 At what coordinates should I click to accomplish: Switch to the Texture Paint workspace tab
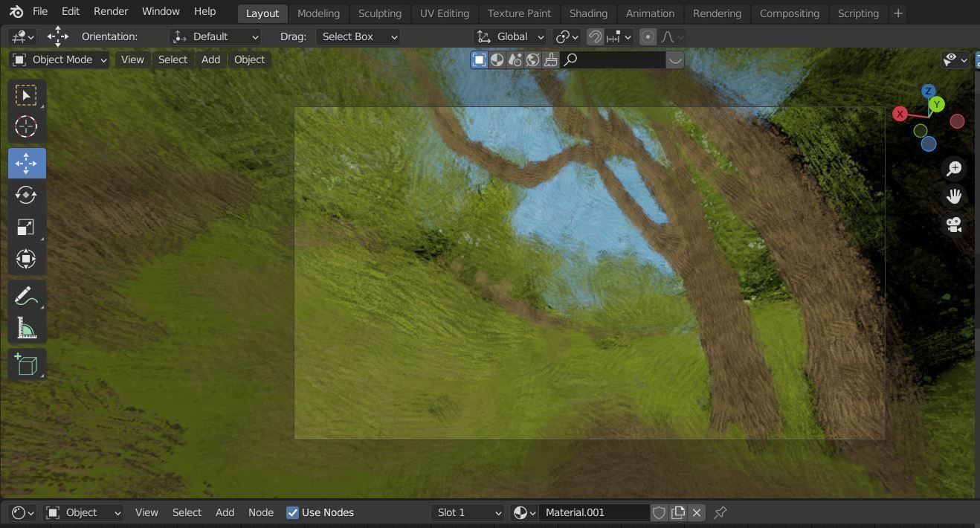[519, 13]
